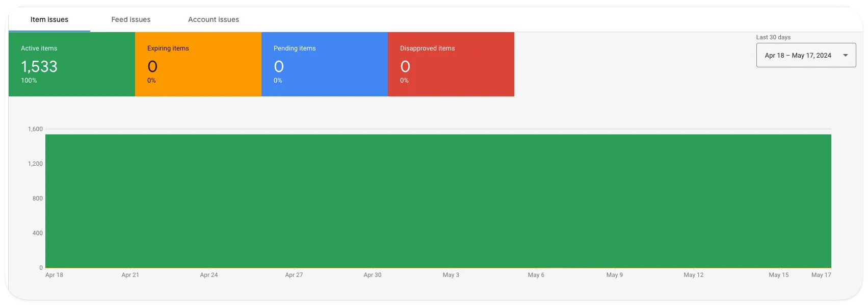Click the May 9 date marker
Viewport: 868px width, 305px height.
pos(615,275)
